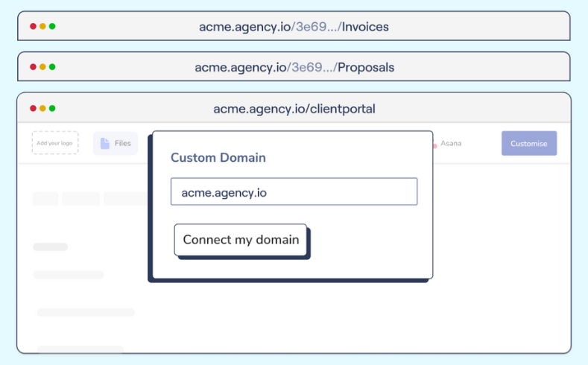Focus the Custom Domain text field

tap(294, 192)
